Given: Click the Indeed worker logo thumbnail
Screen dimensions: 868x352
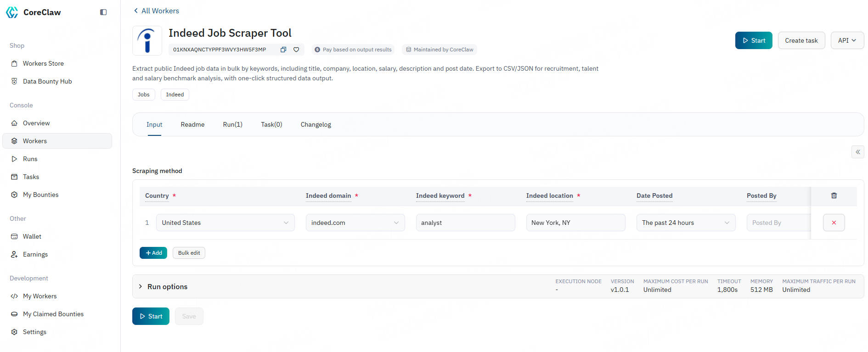Looking at the screenshot, I should tap(147, 41).
